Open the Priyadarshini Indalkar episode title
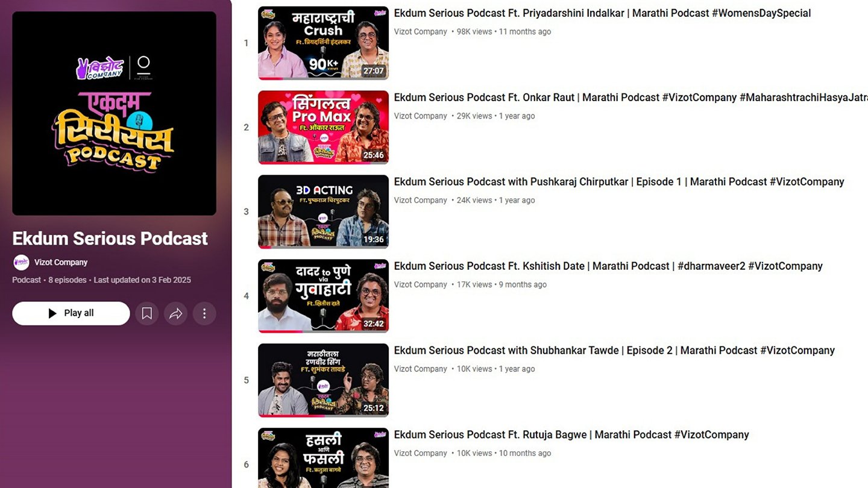 [602, 13]
